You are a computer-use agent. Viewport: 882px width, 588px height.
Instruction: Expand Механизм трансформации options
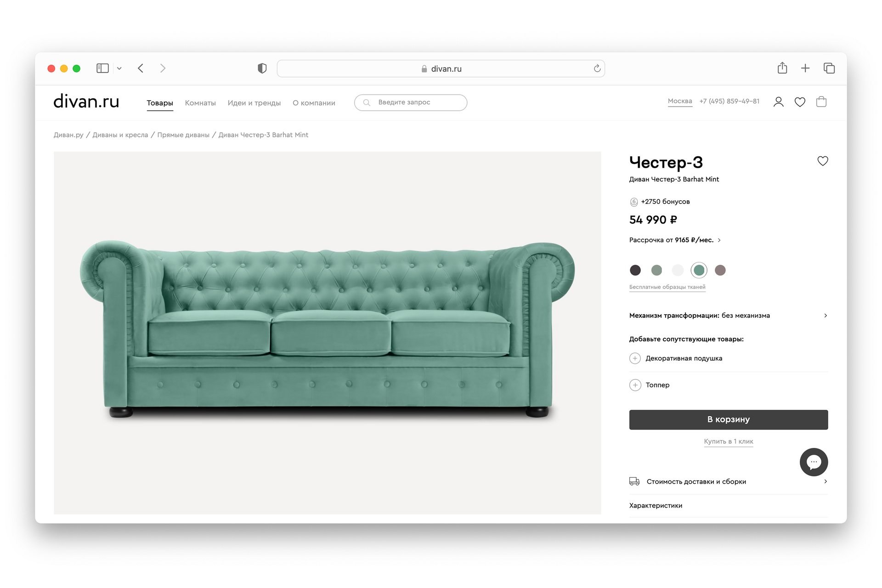coord(825,316)
